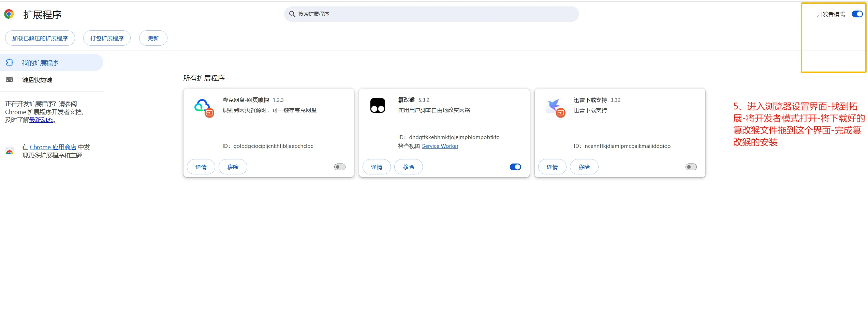This screenshot has height=310, width=868.
Task: Enable the 夸克网盘 extension toggle
Action: click(x=339, y=167)
